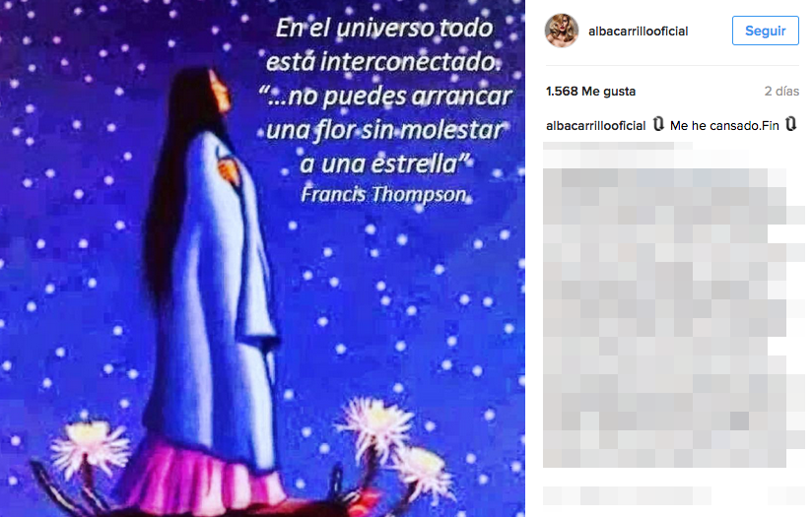Image resolution: width=812 pixels, height=517 pixels.
Task: Click paperclip emoji before Me he cansado
Action: 658,124
